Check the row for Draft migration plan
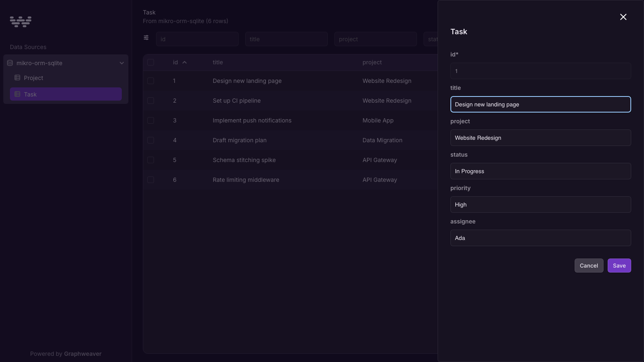This screenshot has height=362, width=644. click(x=151, y=140)
